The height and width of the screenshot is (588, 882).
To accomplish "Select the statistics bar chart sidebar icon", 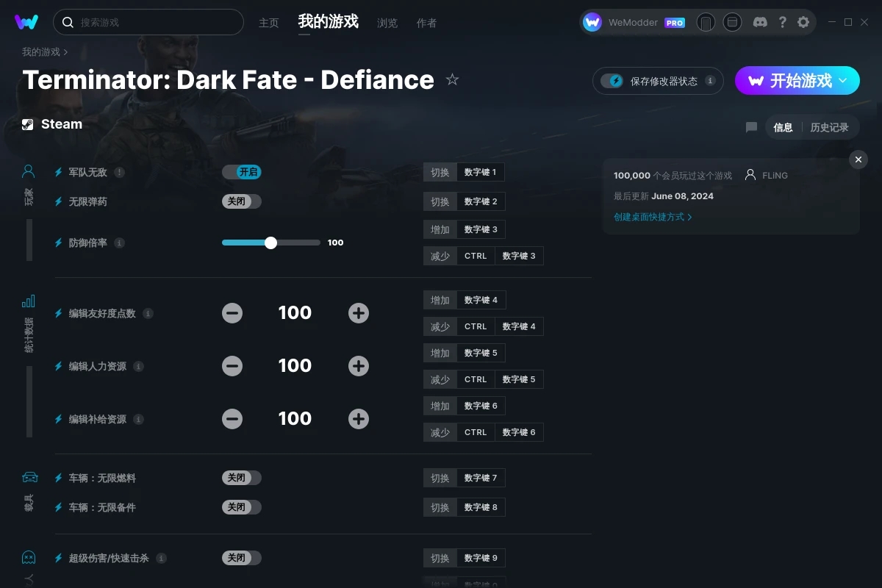I will pyautogui.click(x=28, y=301).
